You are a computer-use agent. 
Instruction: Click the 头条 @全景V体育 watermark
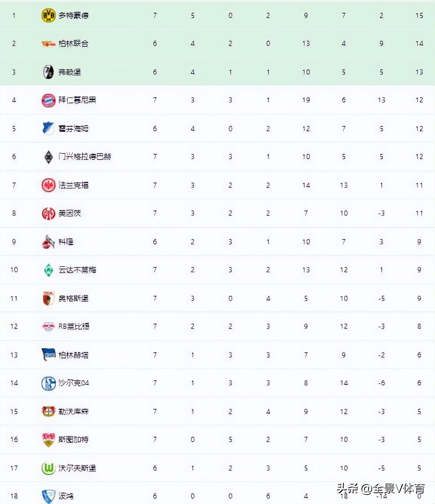[x=381, y=489]
